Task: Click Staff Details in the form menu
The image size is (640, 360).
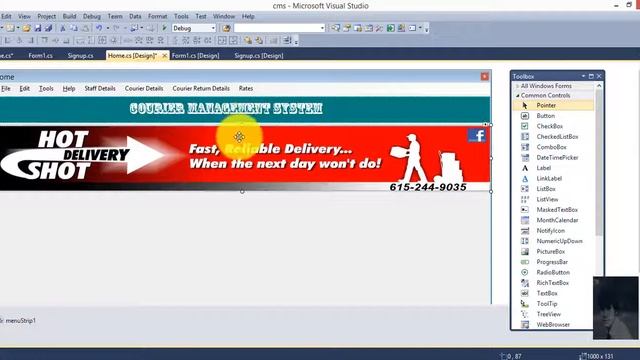Action: (x=100, y=89)
